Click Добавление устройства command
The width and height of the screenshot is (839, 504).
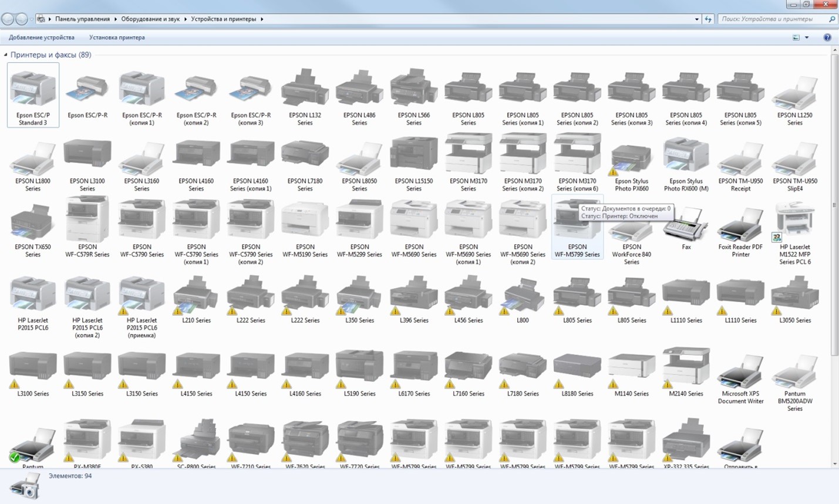pyautogui.click(x=42, y=38)
